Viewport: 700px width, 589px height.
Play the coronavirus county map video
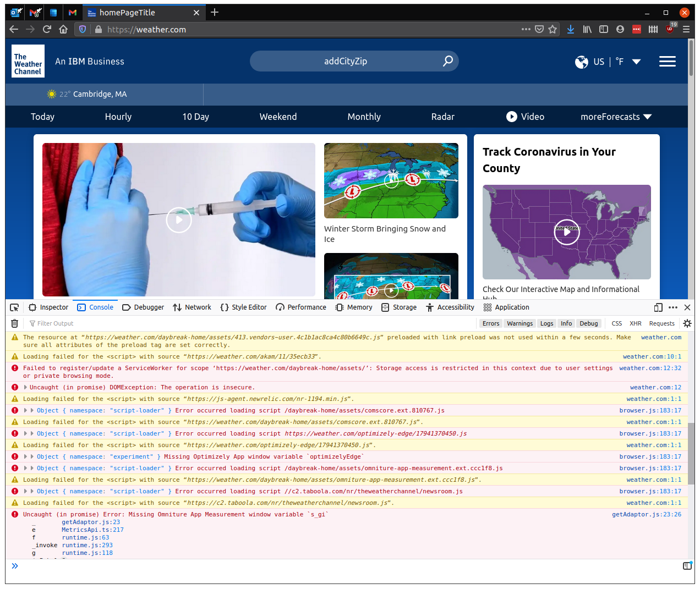point(567,232)
